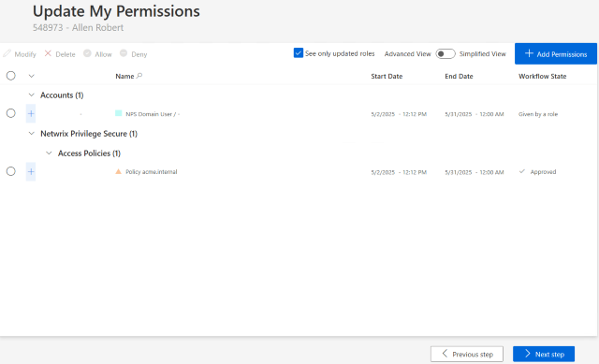Toggle Advanced/Simplified View switch
The image size is (599, 364).
[x=446, y=54]
